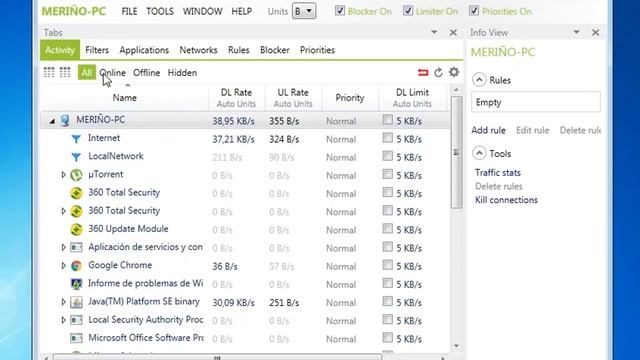640x360 pixels.
Task: Close the Tabs panel
Action: pyautogui.click(x=453, y=32)
